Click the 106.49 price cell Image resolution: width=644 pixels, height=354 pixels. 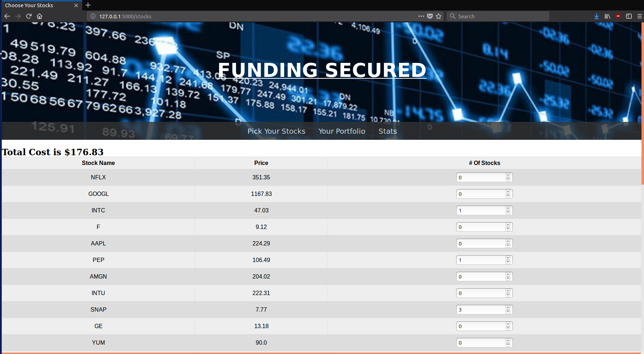click(x=261, y=260)
